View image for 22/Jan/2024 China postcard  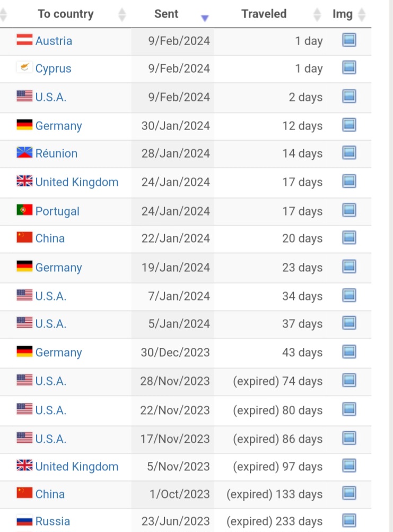click(x=349, y=237)
